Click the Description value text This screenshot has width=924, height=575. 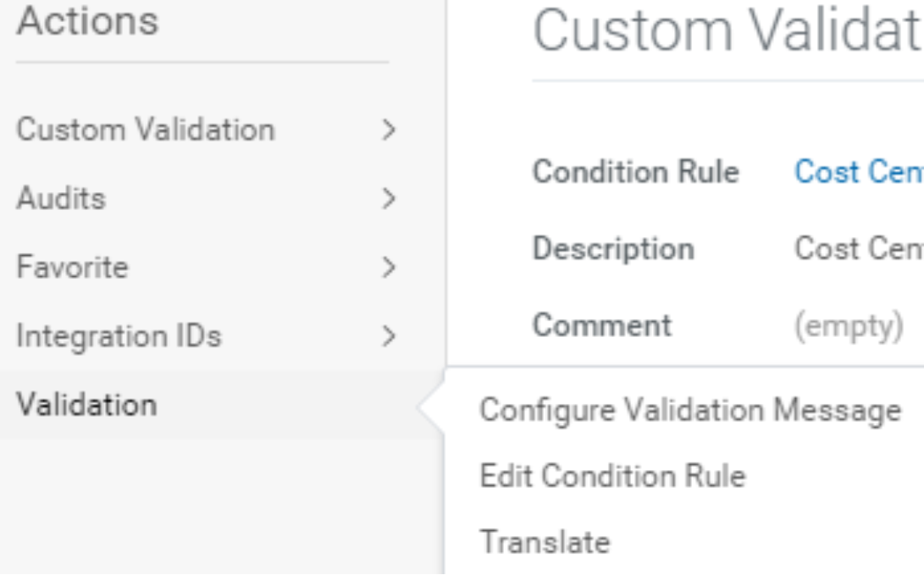(x=859, y=249)
